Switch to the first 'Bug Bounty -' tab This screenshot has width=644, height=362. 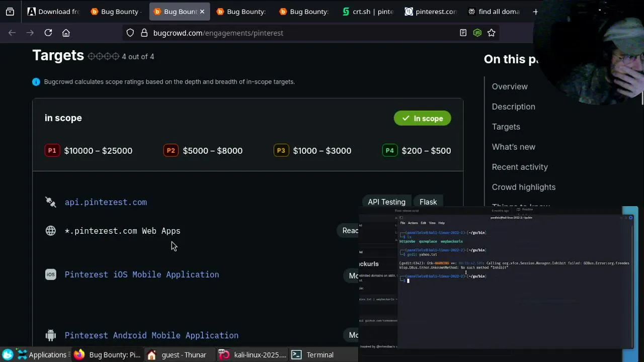[116, 12]
